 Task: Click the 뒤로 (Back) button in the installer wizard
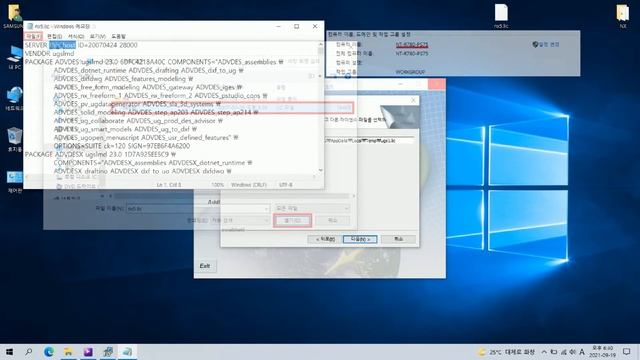[325, 239]
